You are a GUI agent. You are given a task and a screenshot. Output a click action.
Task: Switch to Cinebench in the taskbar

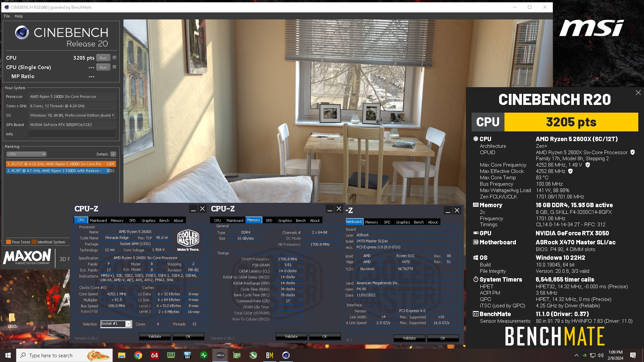coord(286,355)
